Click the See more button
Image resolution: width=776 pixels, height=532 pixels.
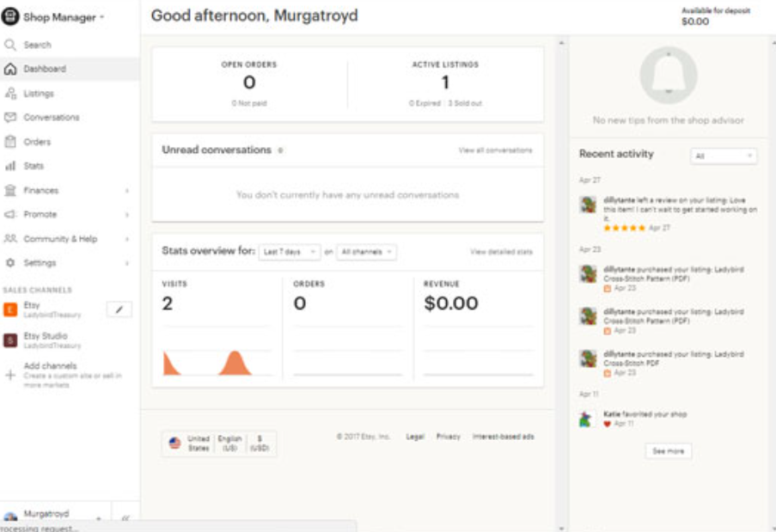pos(668,451)
